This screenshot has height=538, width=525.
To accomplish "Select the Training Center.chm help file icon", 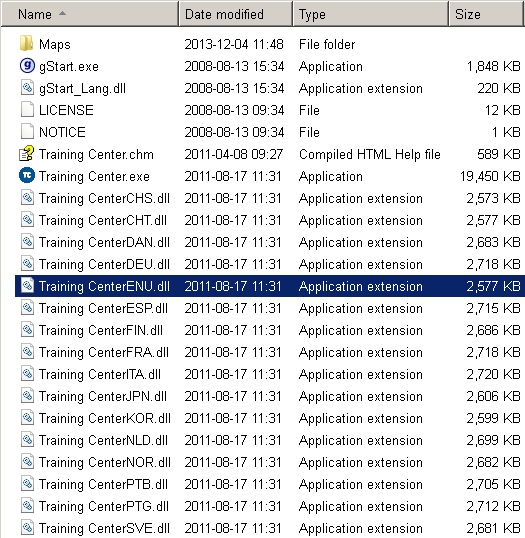I will (x=27, y=154).
